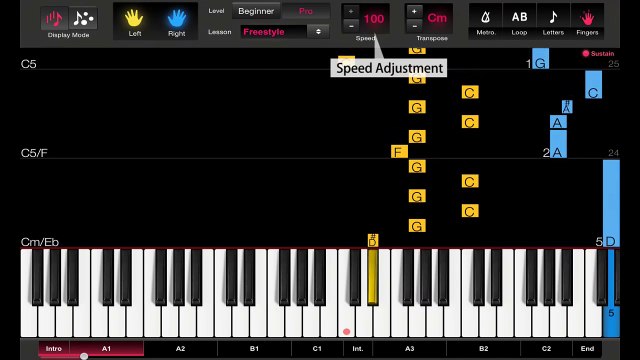Raise transpose with plus button
This screenshot has width=640, height=360.
click(414, 11)
